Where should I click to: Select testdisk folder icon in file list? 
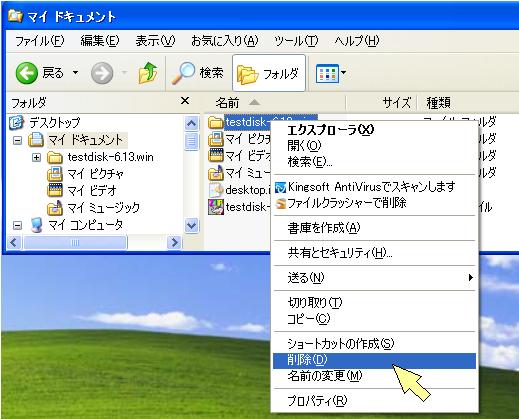(216, 122)
